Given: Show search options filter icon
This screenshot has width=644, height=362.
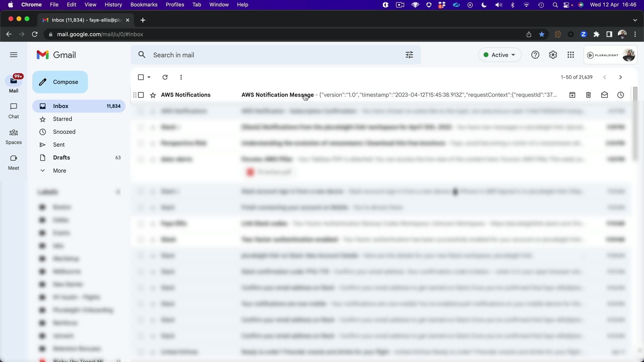Looking at the screenshot, I should (x=409, y=55).
